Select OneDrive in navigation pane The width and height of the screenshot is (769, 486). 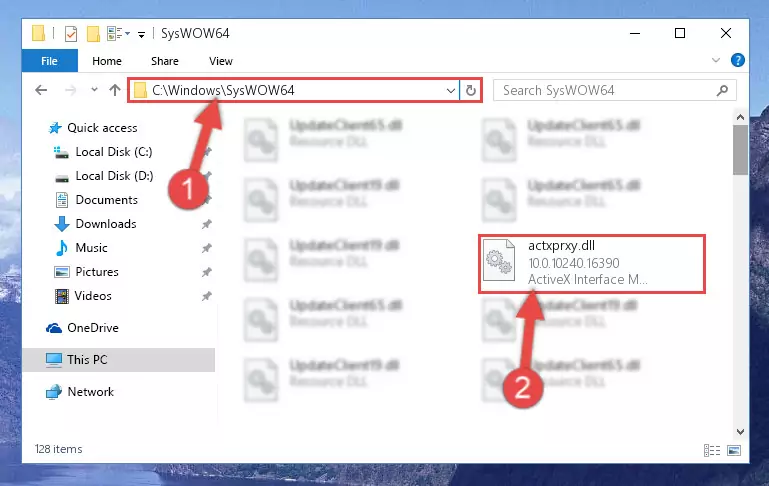(x=93, y=328)
